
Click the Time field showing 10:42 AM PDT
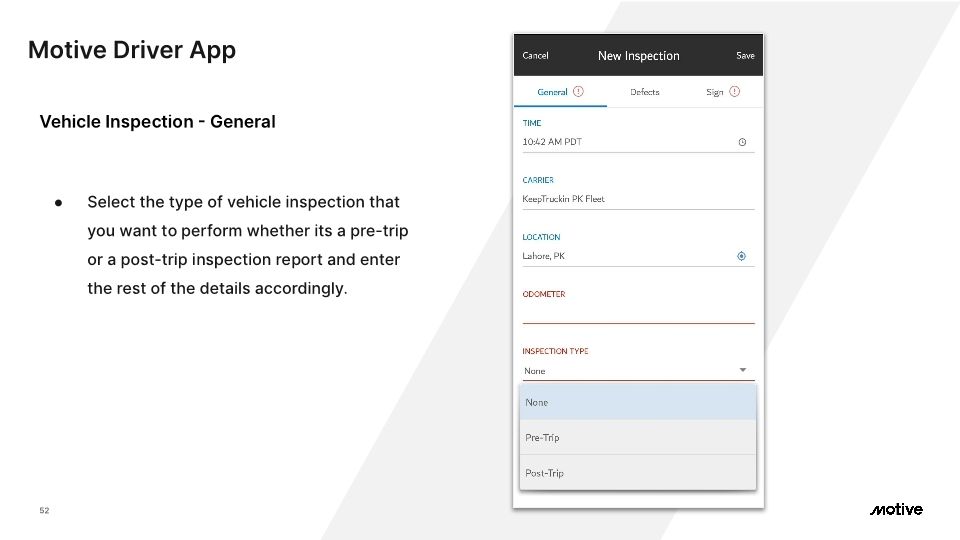[638, 142]
